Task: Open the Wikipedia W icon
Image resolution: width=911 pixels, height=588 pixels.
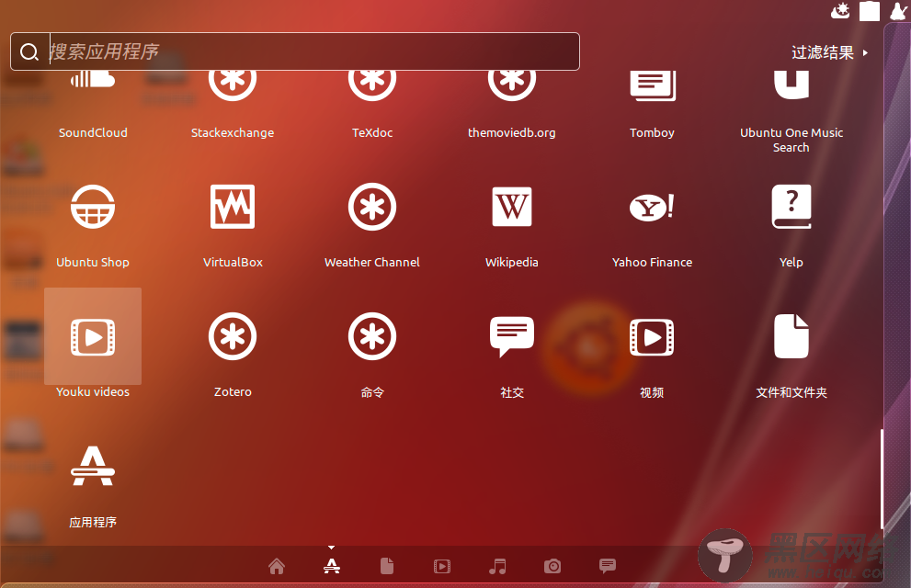Action: (512, 207)
